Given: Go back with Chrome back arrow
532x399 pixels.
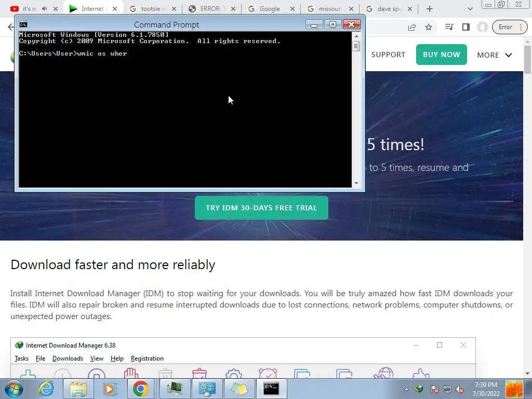Looking at the screenshot, I should (x=10, y=27).
